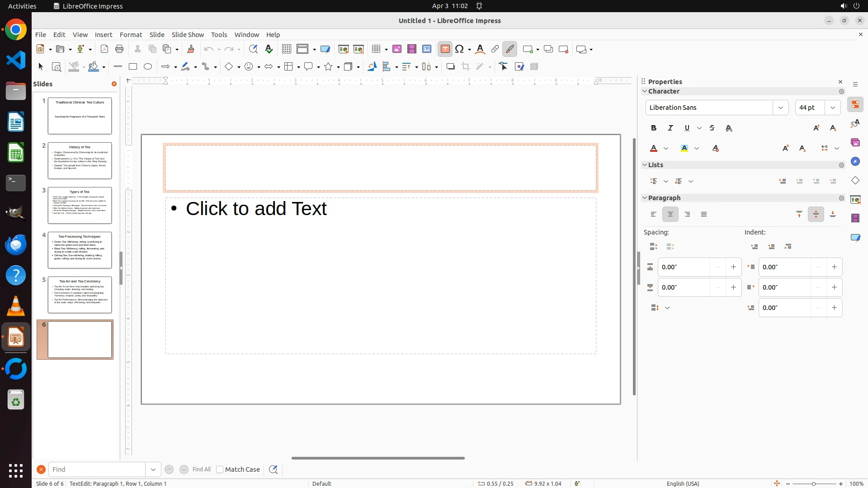
Task: Toggle Italic formatting in sidebar
Action: click(x=670, y=128)
